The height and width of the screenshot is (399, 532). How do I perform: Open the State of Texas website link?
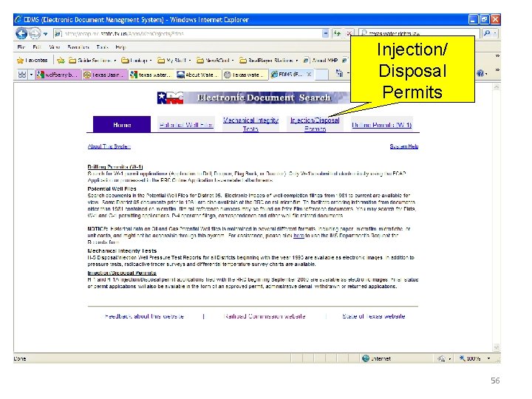coord(374,316)
